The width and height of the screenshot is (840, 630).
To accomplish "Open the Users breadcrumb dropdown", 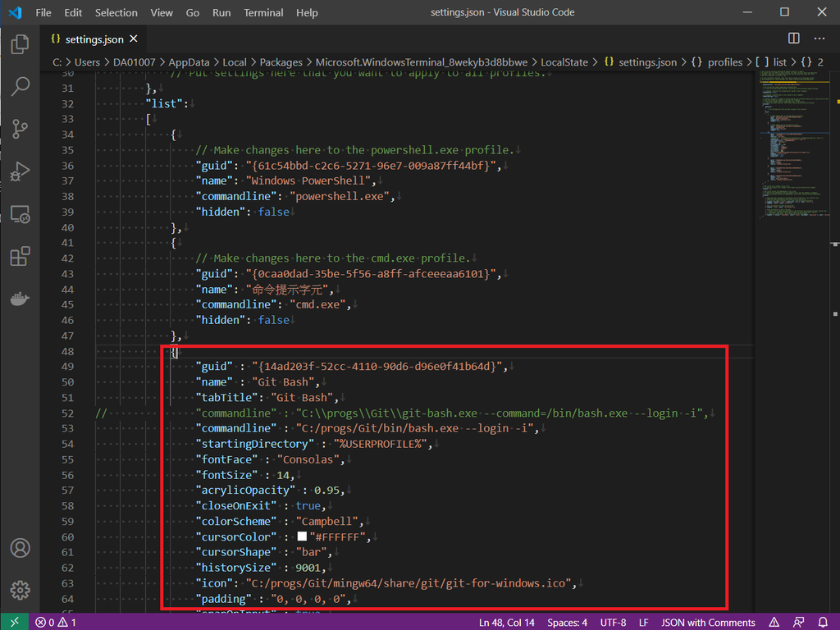I will coord(87,62).
